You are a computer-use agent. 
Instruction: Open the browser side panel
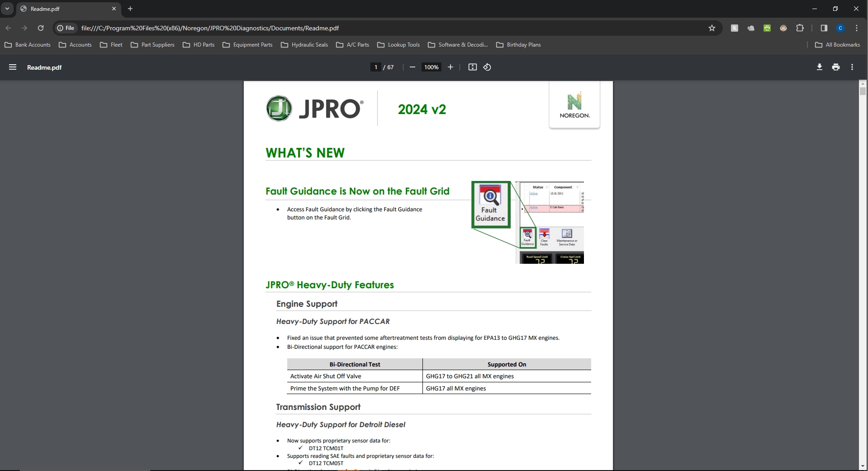824,28
